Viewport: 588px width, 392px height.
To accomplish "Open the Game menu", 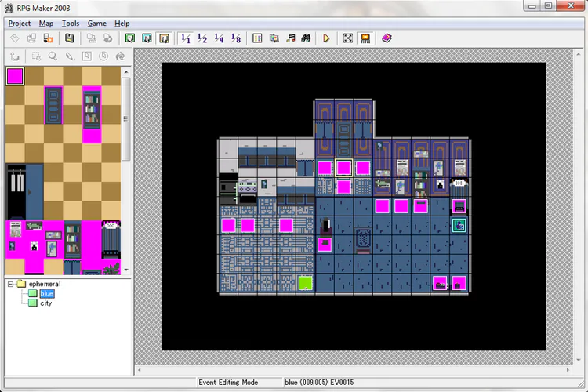I will (96, 24).
